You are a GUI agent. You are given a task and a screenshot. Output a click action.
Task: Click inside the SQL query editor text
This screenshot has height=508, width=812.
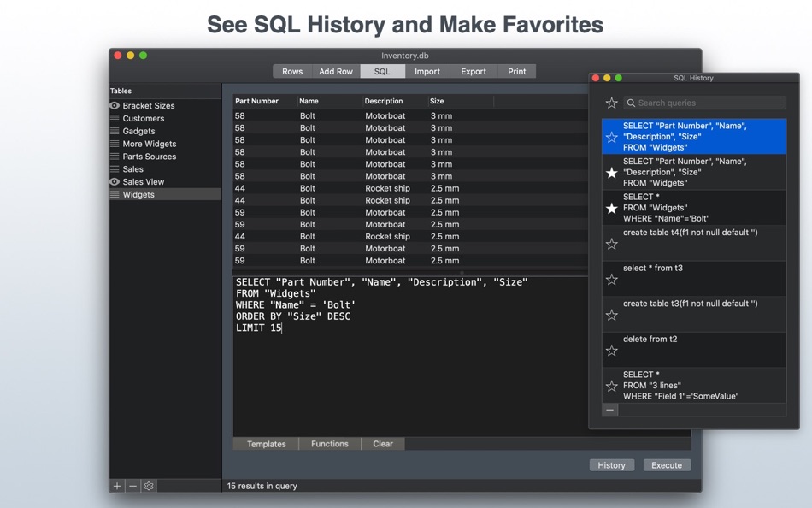(x=409, y=357)
